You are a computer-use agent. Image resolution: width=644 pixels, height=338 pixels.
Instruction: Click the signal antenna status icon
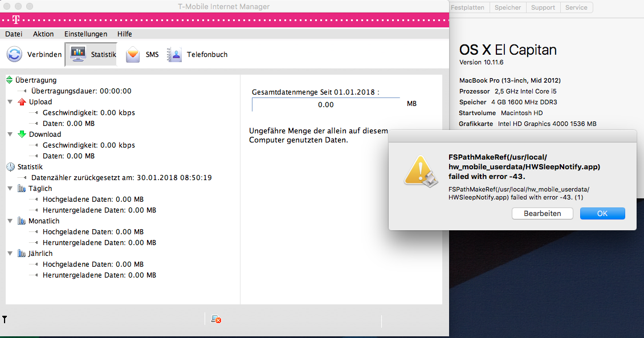[5, 319]
